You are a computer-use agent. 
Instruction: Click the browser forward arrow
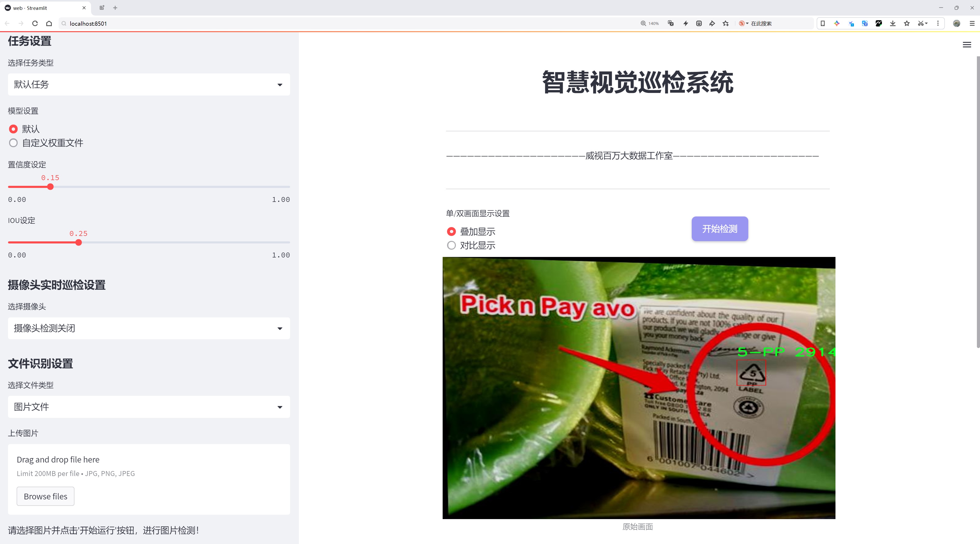tap(21, 23)
